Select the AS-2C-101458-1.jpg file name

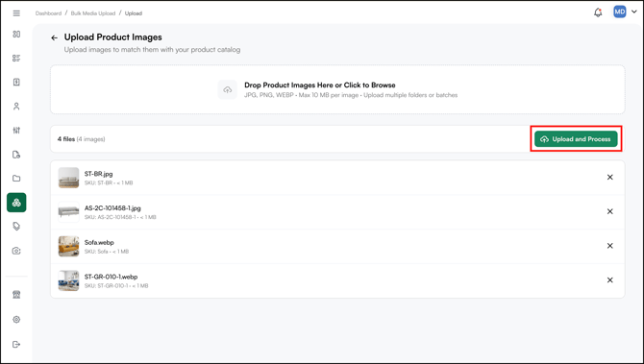point(112,208)
